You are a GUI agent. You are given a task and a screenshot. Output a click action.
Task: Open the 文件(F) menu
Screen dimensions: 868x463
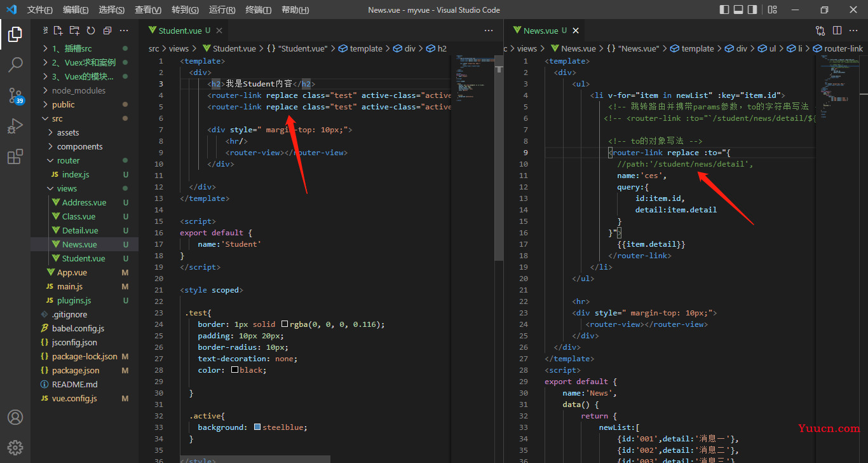tap(40, 10)
